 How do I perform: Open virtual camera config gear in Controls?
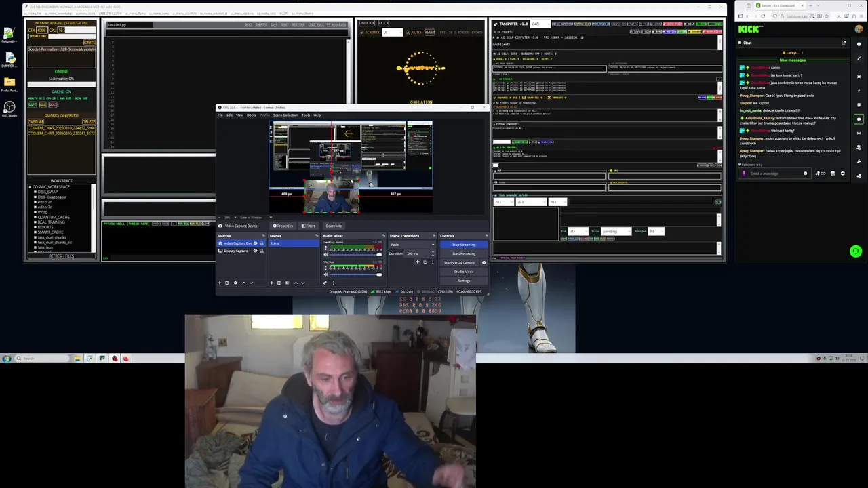pos(484,262)
